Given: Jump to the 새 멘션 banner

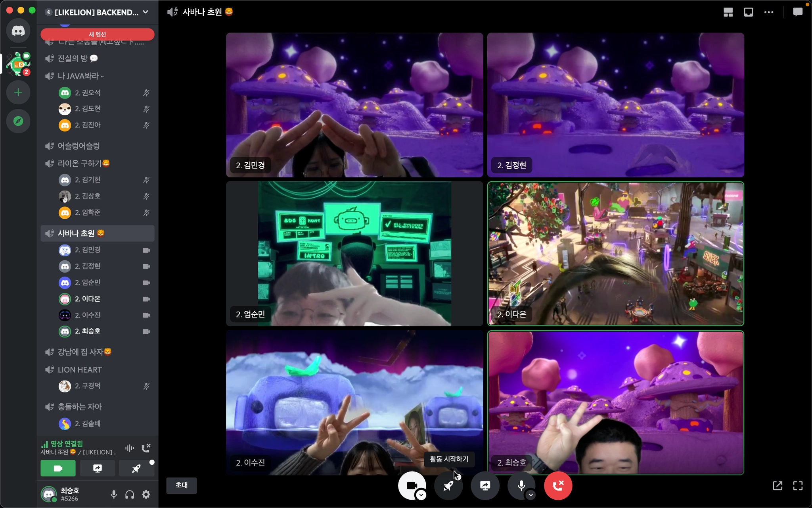Looking at the screenshot, I should [x=98, y=34].
